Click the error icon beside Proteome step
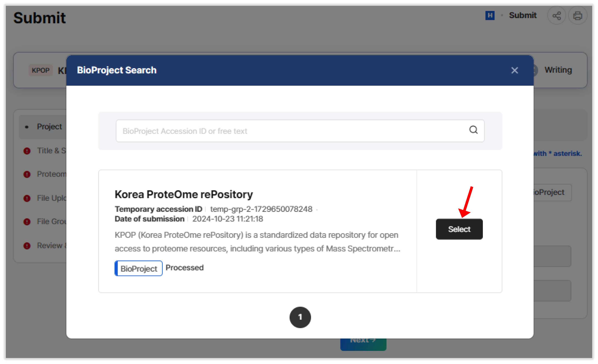The width and height of the screenshot is (598, 364). coord(27,174)
